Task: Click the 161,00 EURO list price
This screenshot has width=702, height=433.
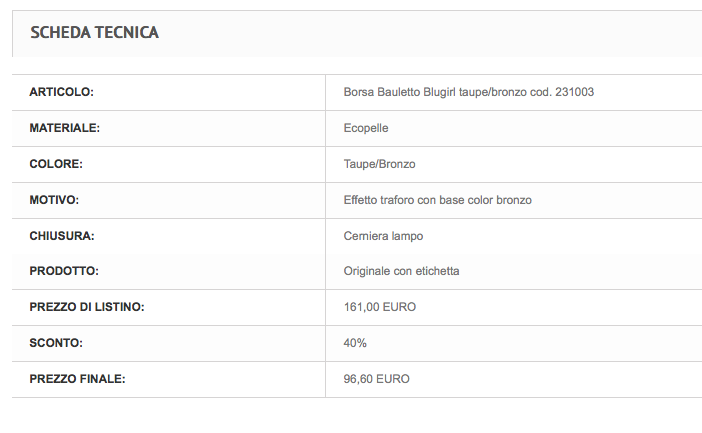Action: coord(380,307)
